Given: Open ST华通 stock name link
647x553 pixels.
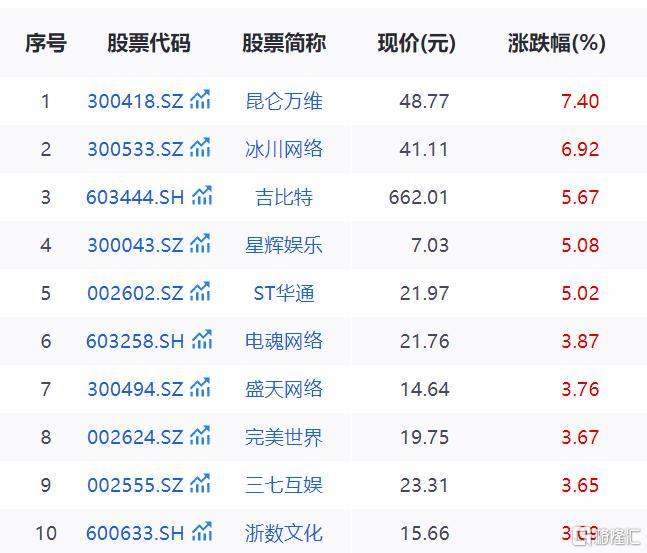Looking at the screenshot, I should (284, 293).
